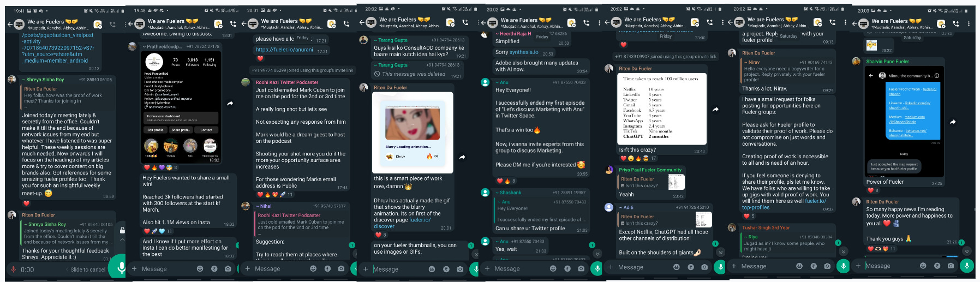Tap scroll-to-bottom arrows beside Built on the shoulders of giants
Screen dimensions: 980x282
pyautogui.click(x=720, y=253)
